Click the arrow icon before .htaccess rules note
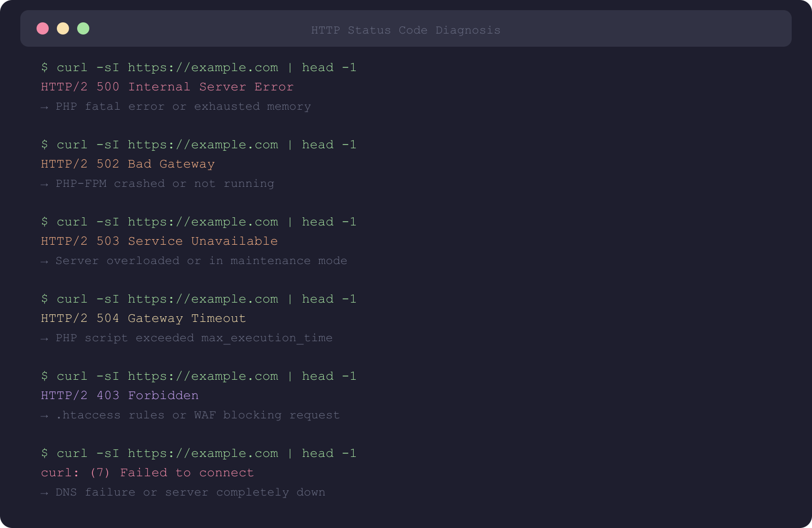This screenshot has height=528, width=812. [45, 415]
